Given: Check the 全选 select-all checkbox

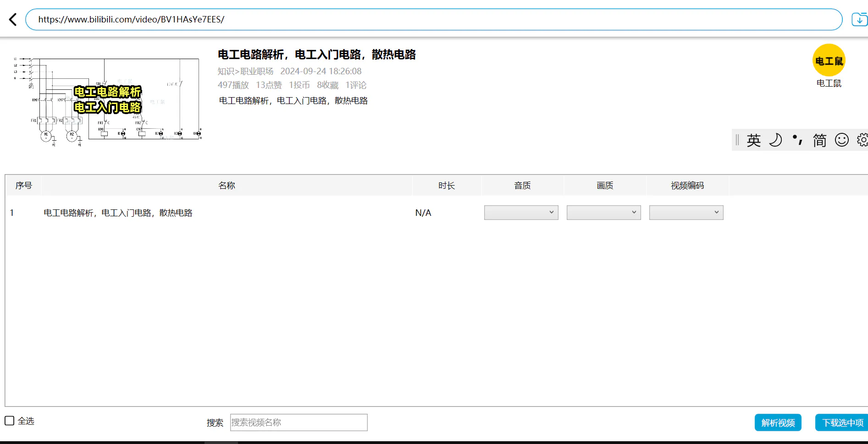Looking at the screenshot, I should coord(10,421).
